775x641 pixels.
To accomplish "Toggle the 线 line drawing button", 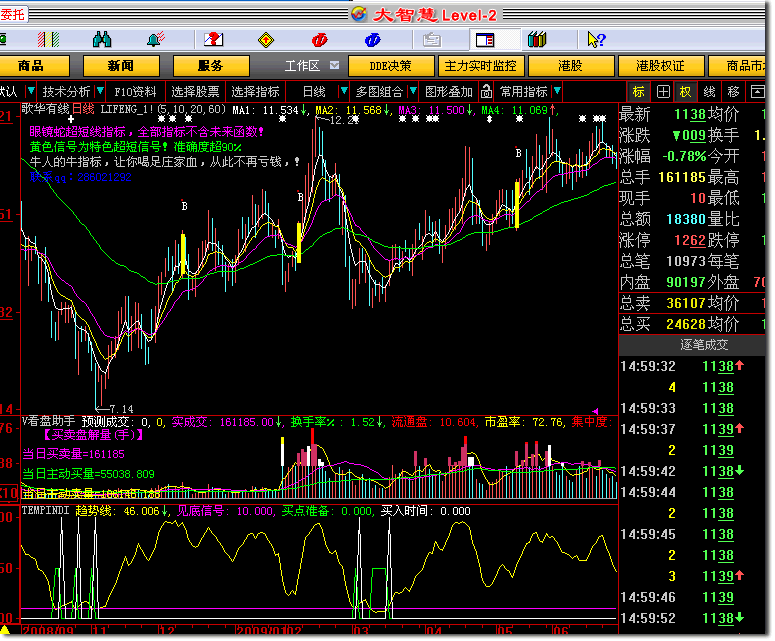I will (709, 91).
